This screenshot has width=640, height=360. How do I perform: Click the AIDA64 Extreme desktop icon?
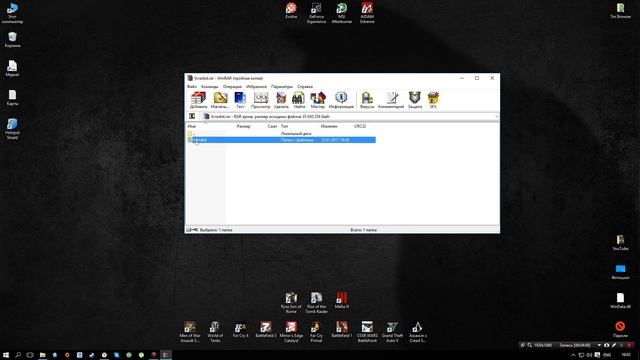pyautogui.click(x=367, y=13)
